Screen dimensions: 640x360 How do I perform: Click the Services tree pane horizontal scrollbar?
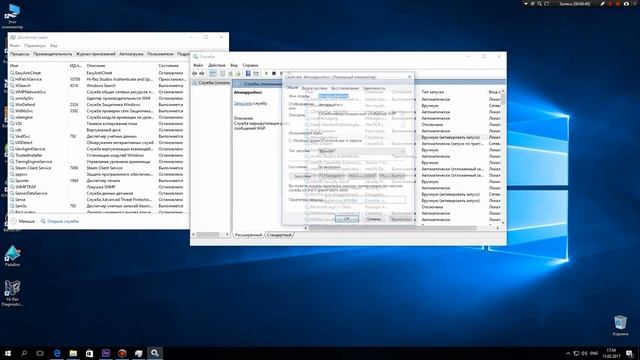(x=211, y=235)
